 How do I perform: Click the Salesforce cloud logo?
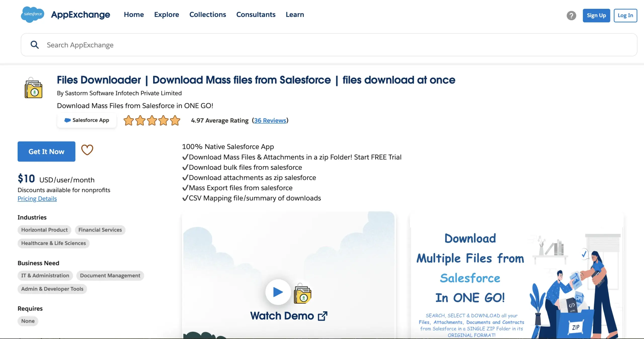coord(32,14)
